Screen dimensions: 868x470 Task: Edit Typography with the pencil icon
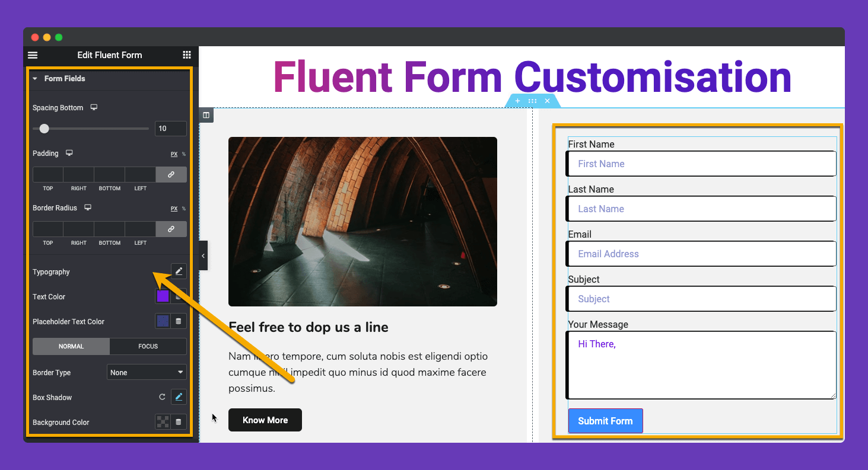[179, 271]
